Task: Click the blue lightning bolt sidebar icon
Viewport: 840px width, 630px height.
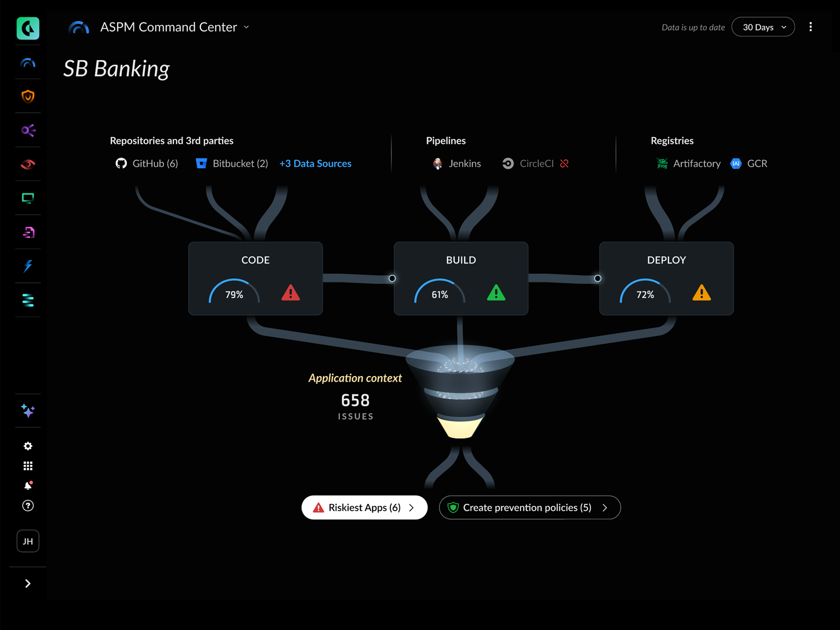Action: 28,266
